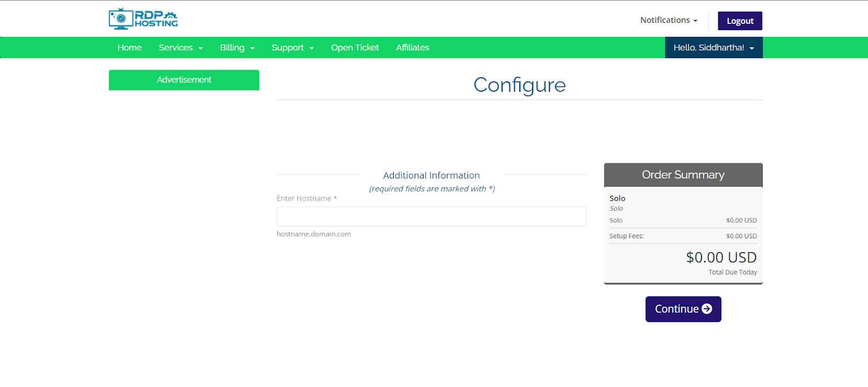Open the Hello, Siddhartha! account menu
The height and width of the screenshot is (387, 868).
pos(714,48)
